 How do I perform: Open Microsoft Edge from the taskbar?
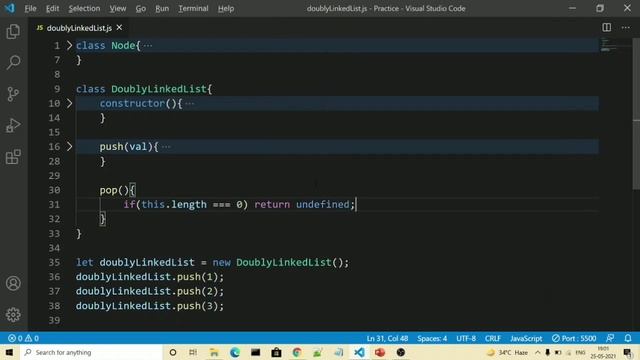pyautogui.click(x=235, y=352)
